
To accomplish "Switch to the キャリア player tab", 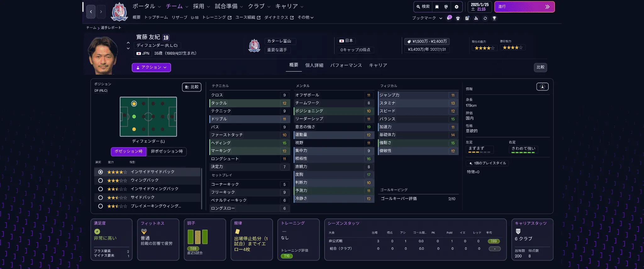I will [378, 65].
